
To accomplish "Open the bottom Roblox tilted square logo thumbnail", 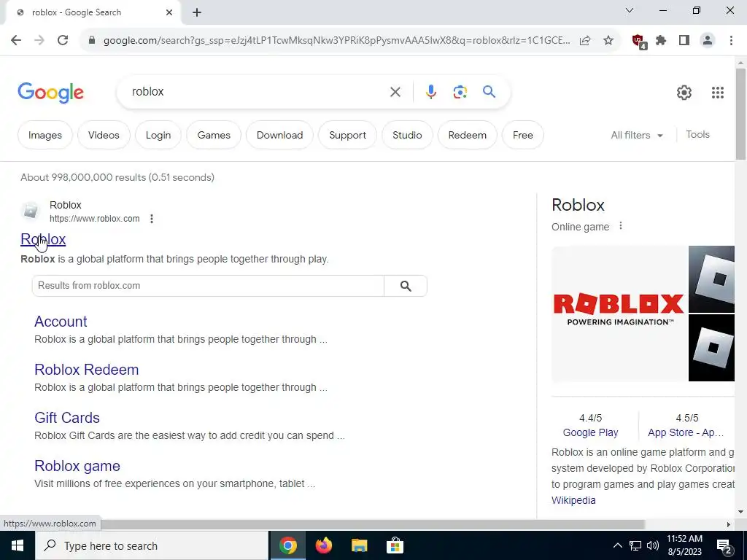I will pyautogui.click(x=712, y=348).
